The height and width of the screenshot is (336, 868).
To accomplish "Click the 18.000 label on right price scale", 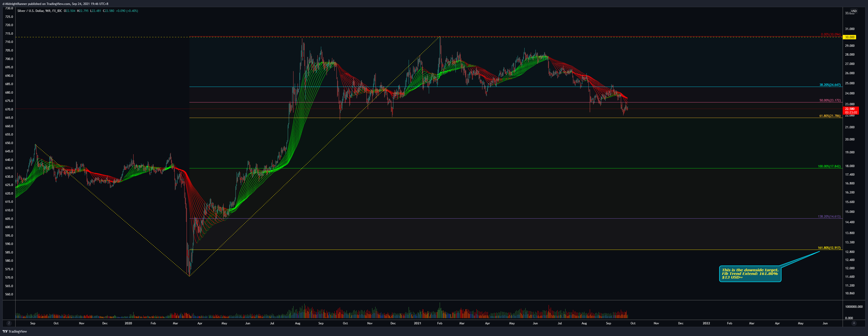I will pos(850,166).
